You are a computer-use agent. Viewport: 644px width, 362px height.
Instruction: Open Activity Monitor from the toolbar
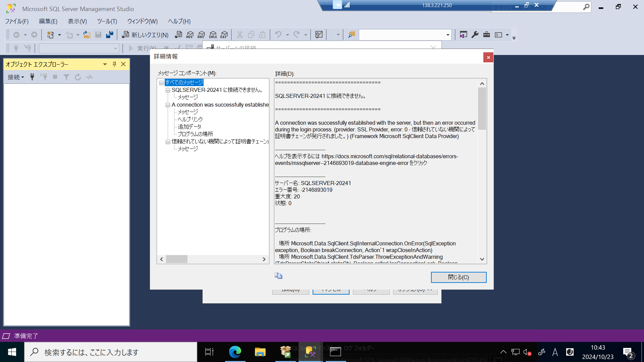(89, 77)
